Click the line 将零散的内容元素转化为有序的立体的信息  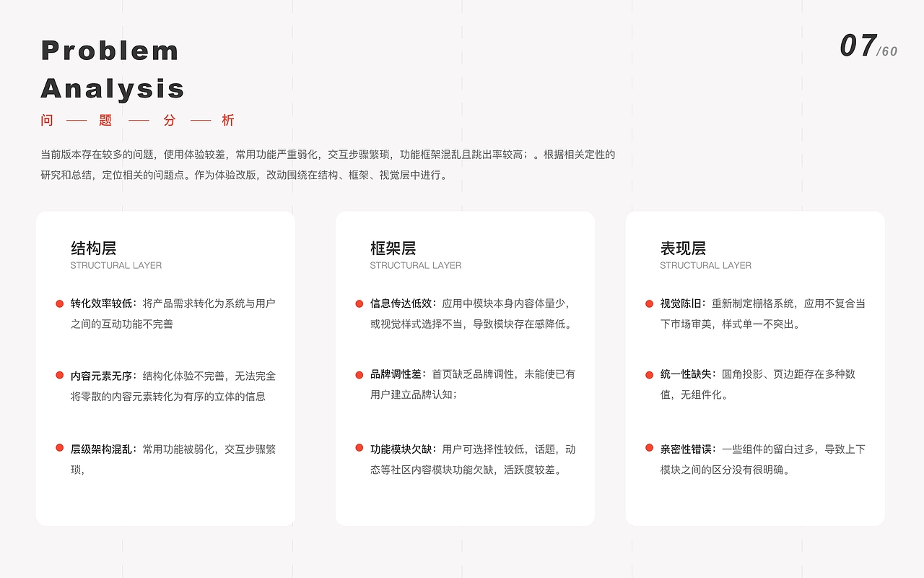pyautogui.click(x=168, y=396)
